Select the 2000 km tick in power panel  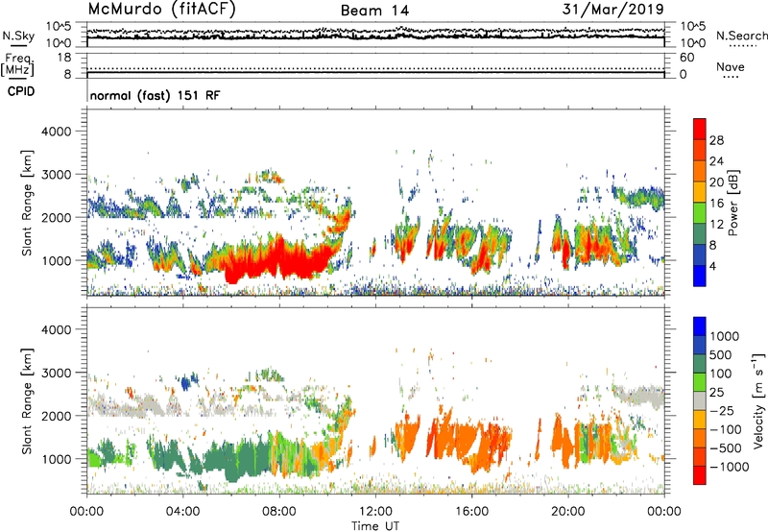pyautogui.click(x=56, y=217)
